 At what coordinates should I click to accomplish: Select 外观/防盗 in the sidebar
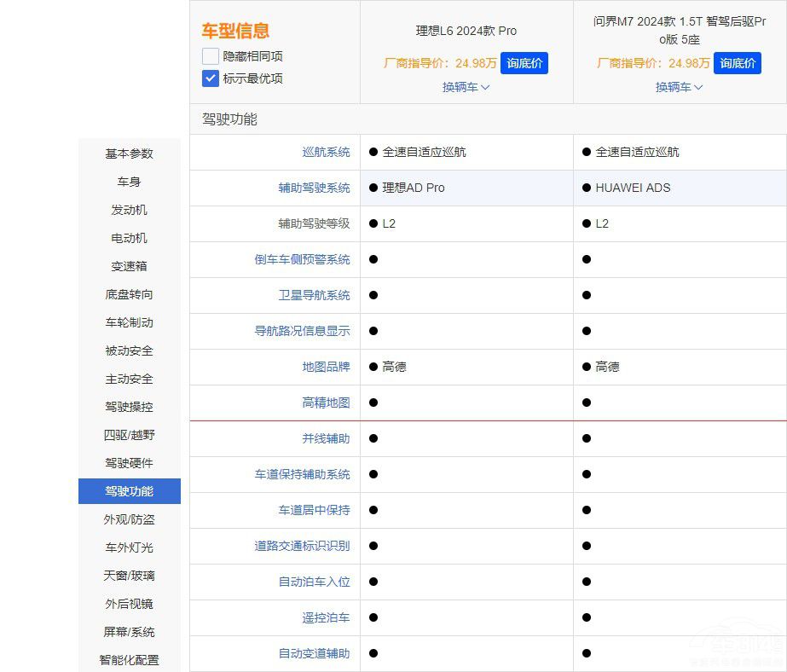[129, 519]
